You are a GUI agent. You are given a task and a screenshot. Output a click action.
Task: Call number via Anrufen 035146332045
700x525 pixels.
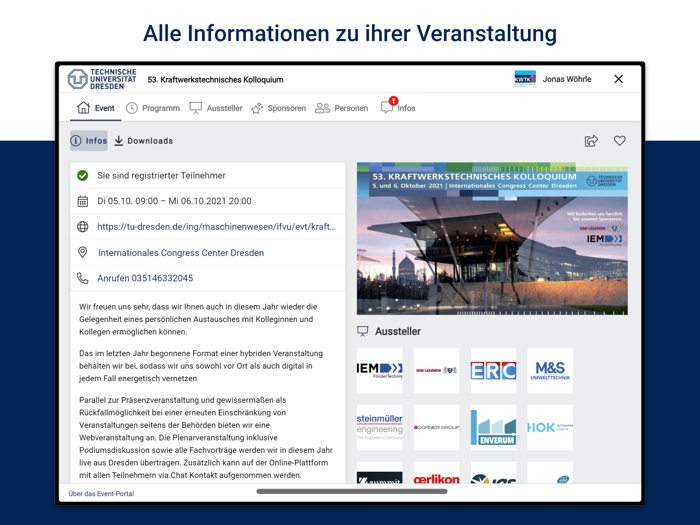pos(145,278)
